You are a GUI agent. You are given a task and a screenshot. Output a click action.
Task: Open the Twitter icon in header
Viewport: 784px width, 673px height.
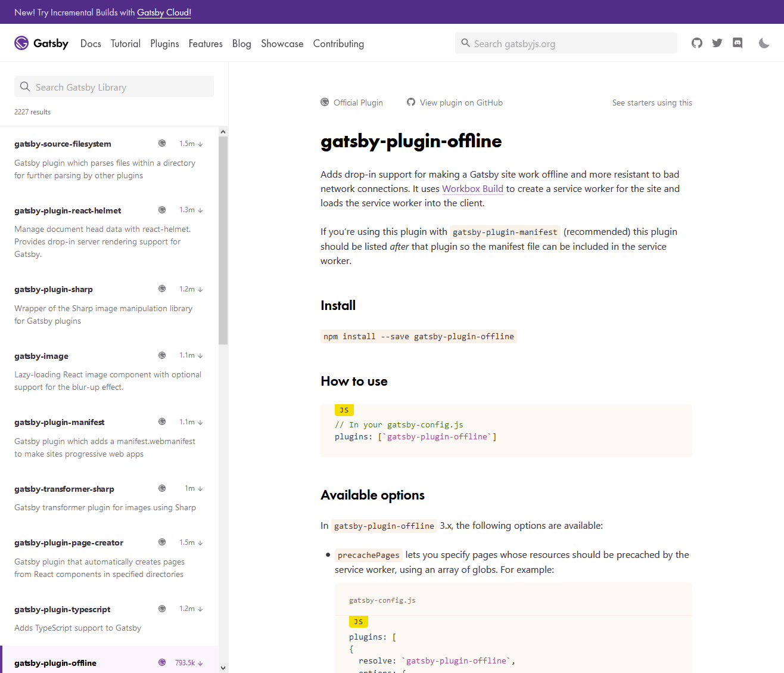click(717, 43)
